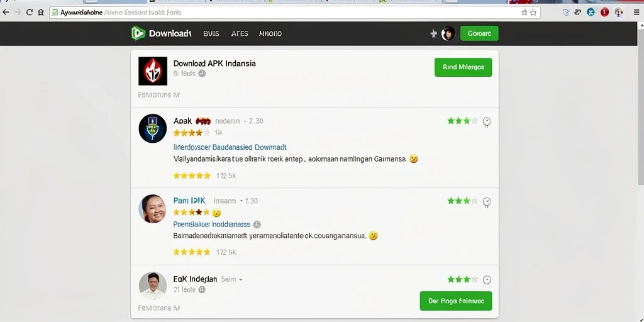Reload the page with the refresh icon

click(29, 13)
